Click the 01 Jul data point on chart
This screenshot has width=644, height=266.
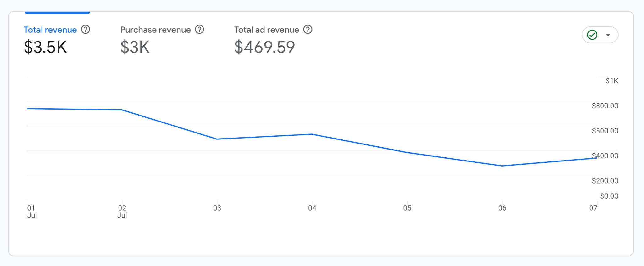pyautogui.click(x=27, y=109)
